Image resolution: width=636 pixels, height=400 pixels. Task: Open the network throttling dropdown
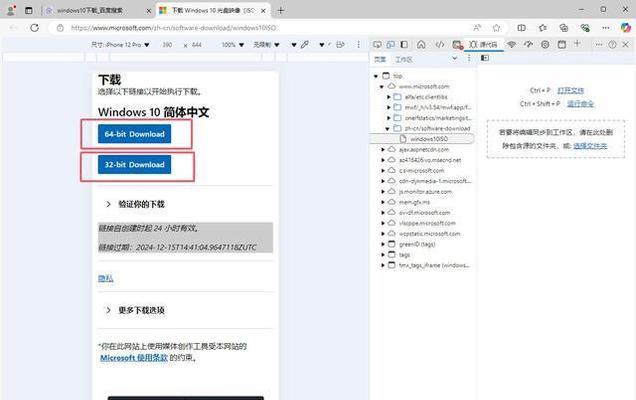(x=266, y=45)
